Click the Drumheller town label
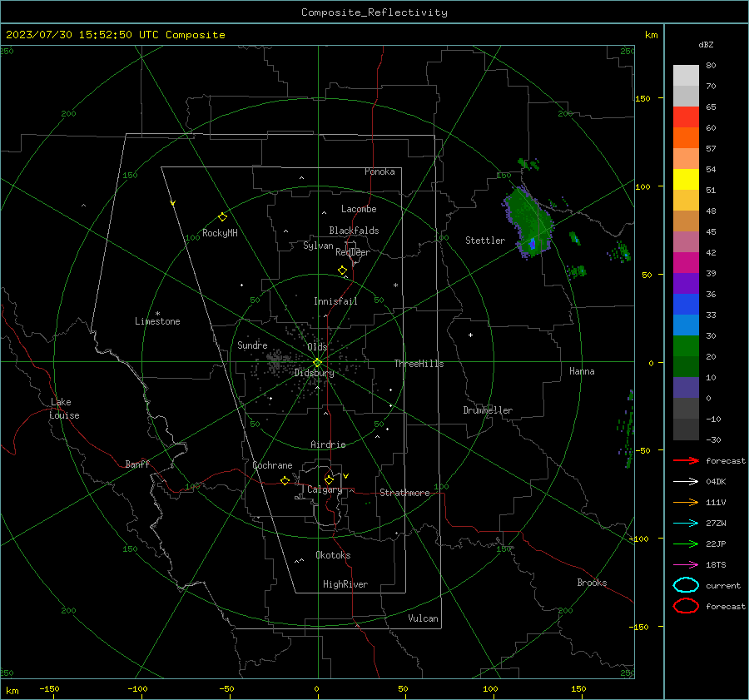This screenshot has height=700, width=749. pos(488,410)
